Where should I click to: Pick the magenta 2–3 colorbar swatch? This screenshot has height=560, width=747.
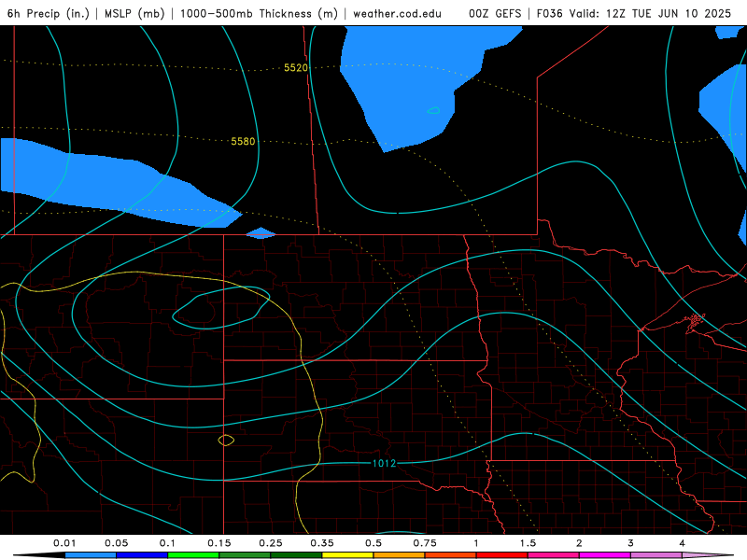tap(605, 555)
